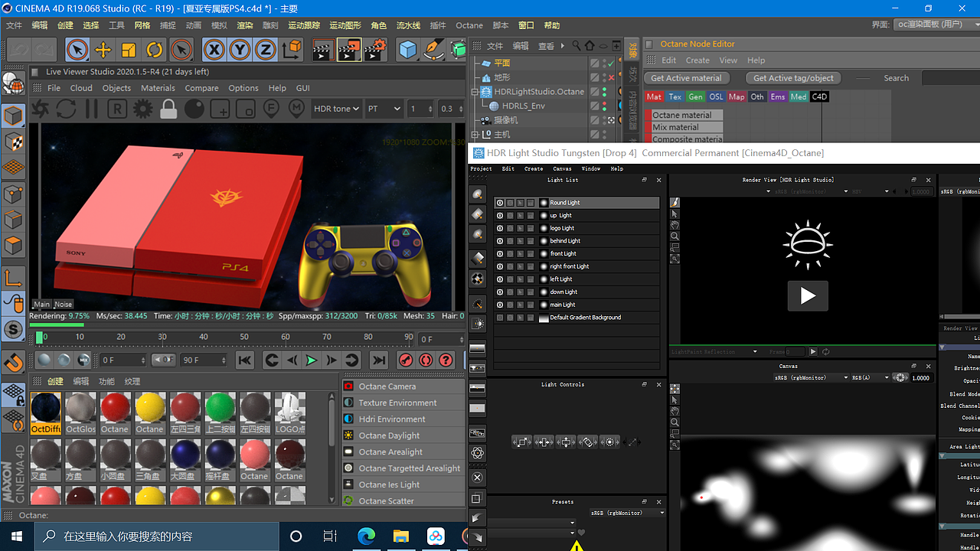Screen dimensions: 980x551
Task: Select the Scale tool in top toolbar
Action: coord(129,51)
